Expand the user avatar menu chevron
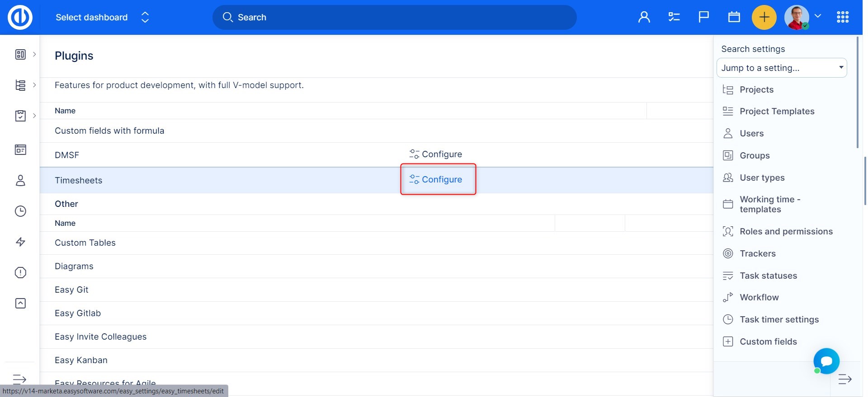The height and width of the screenshot is (397, 868). tap(817, 16)
